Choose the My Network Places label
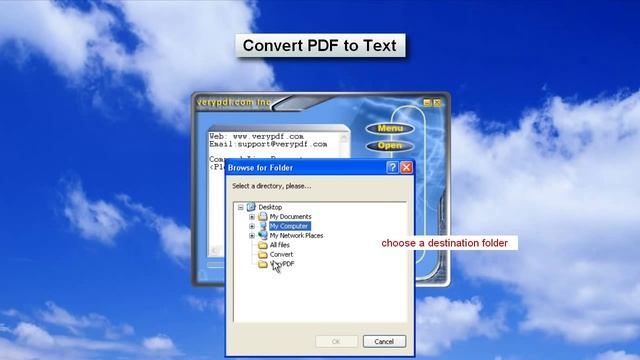 (x=296, y=236)
